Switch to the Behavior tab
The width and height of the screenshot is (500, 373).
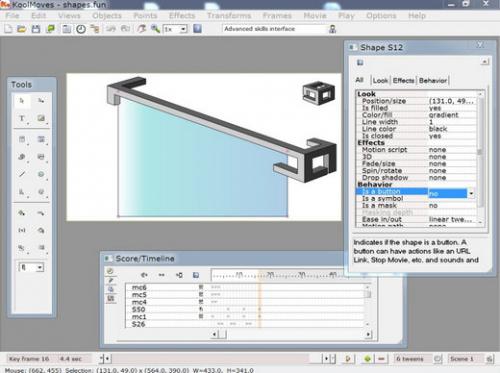coord(433,81)
